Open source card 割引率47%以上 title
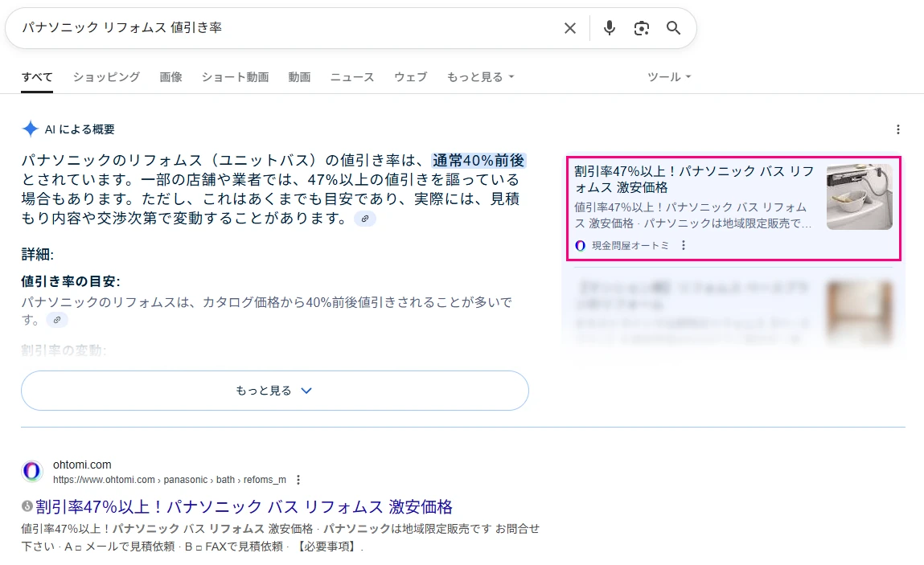924x565 pixels. tap(694, 180)
